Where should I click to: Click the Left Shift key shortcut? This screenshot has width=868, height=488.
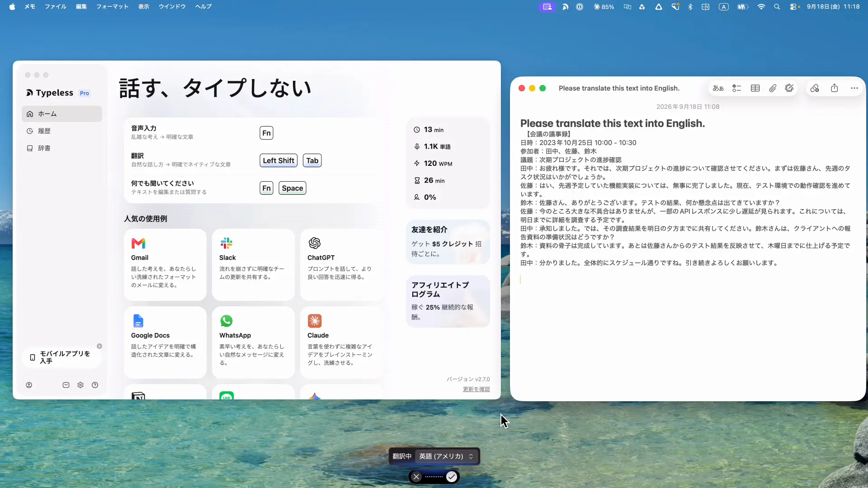tap(278, 160)
